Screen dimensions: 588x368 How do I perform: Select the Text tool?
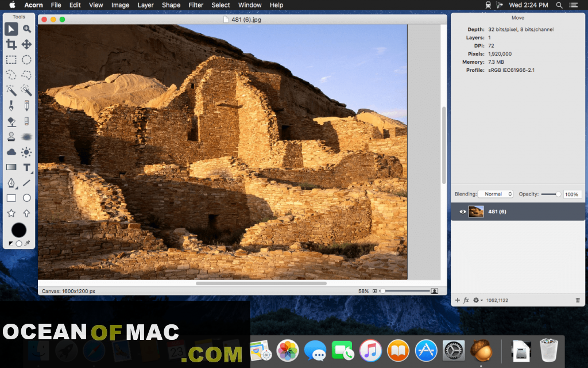(26, 167)
